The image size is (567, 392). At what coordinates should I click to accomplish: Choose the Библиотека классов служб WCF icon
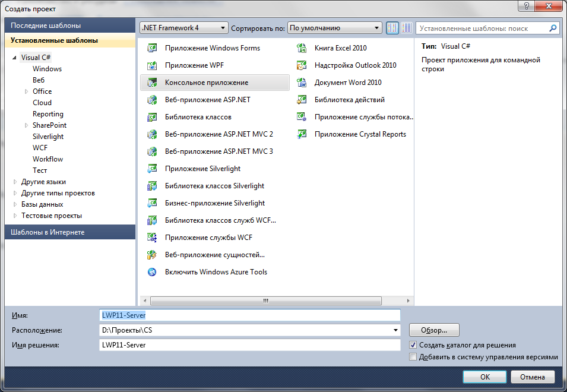coord(152,220)
